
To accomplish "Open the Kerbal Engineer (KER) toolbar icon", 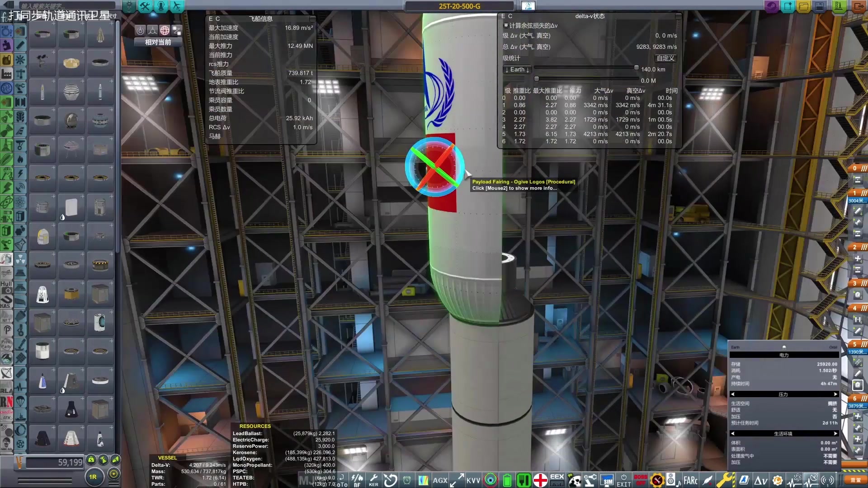I will pyautogui.click(x=373, y=480).
